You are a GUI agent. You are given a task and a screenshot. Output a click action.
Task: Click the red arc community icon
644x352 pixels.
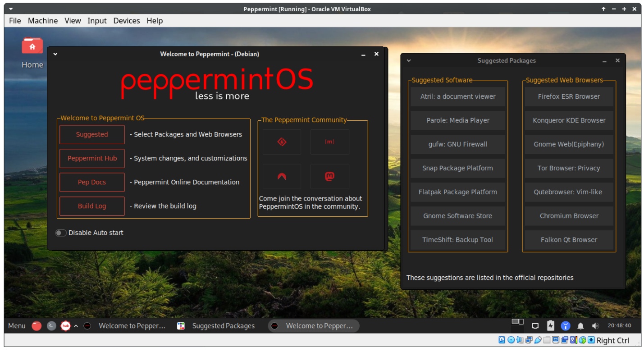[282, 177]
